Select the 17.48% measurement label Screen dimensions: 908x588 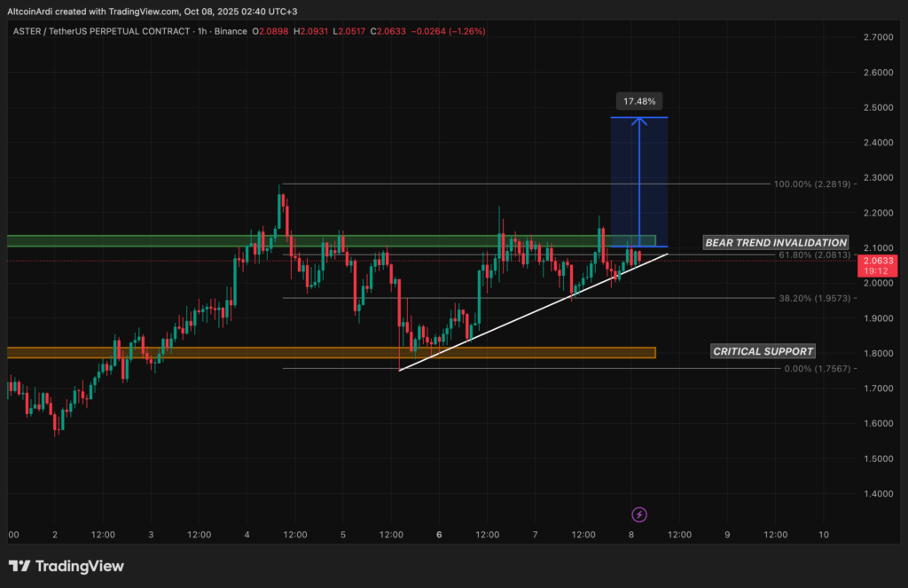pyautogui.click(x=639, y=101)
